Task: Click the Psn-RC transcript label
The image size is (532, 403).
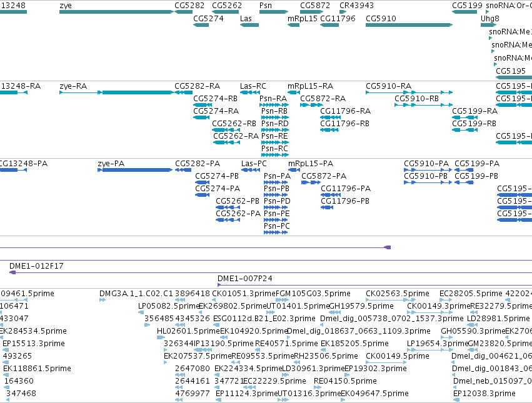Action: pyautogui.click(x=274, y=149)
